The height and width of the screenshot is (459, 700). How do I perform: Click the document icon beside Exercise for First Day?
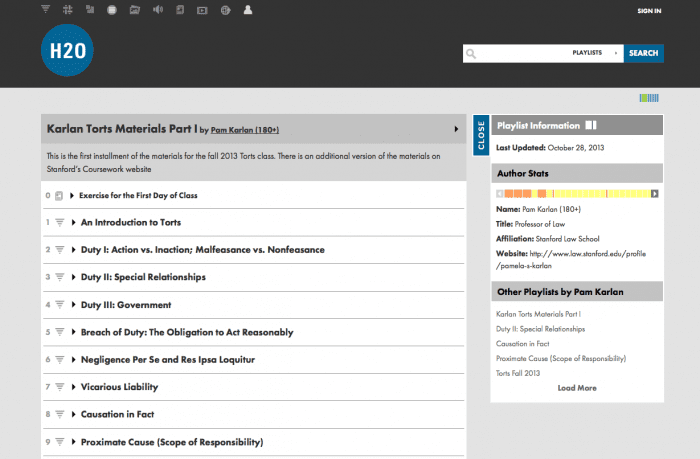coord(59,195)
